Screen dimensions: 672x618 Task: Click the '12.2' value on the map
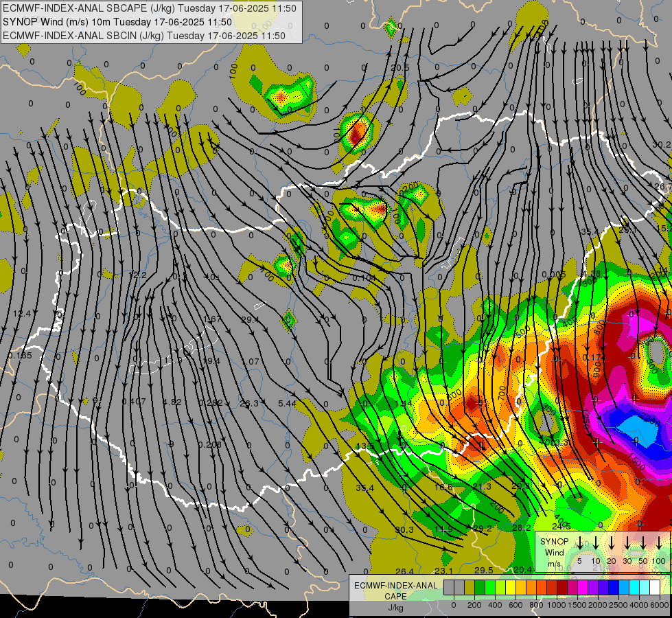(x=138, y=275)
